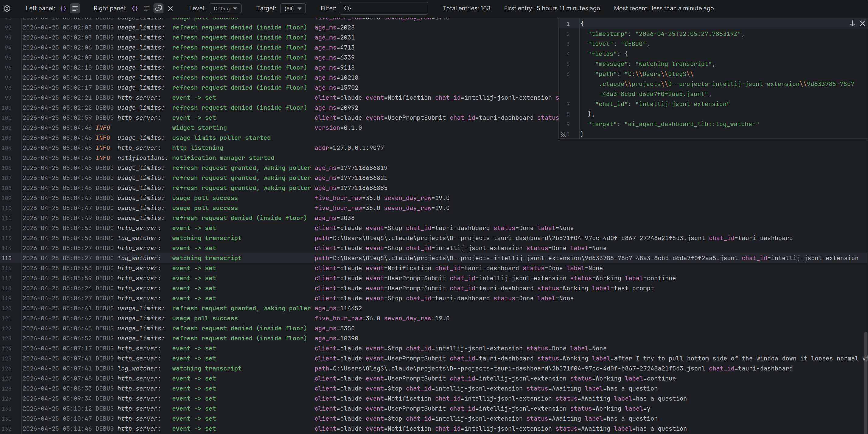
Task: Hide the right panel with X icon
Action: pos(170,9)
